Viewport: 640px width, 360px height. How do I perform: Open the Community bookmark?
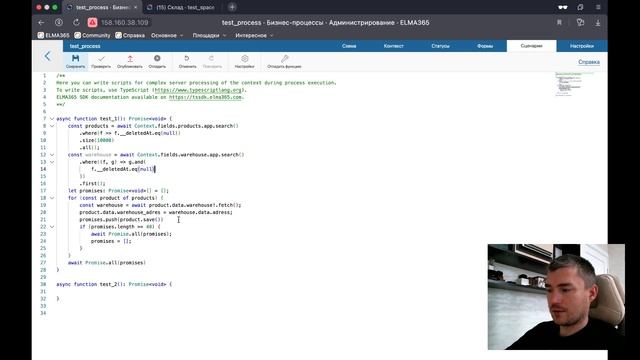(x=92, y=36)
